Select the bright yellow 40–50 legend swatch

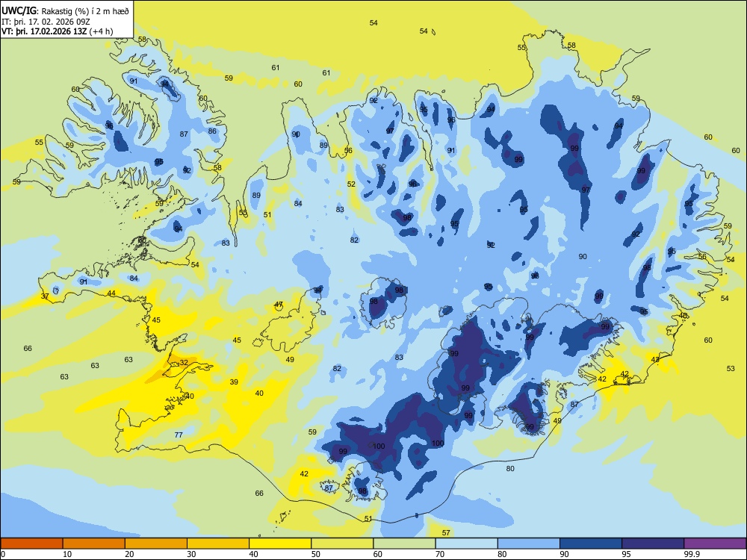tap(280, 544)
